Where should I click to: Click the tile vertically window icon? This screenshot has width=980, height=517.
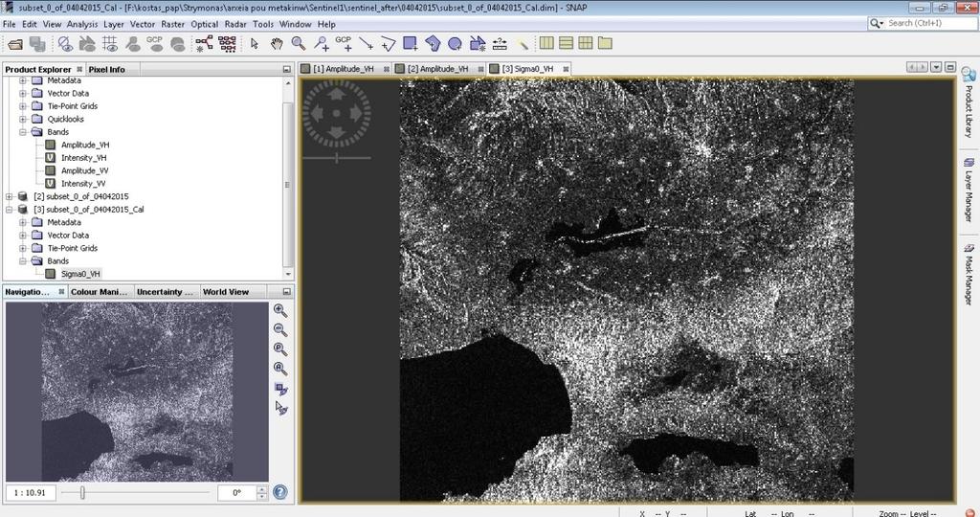tap(567, 43)
